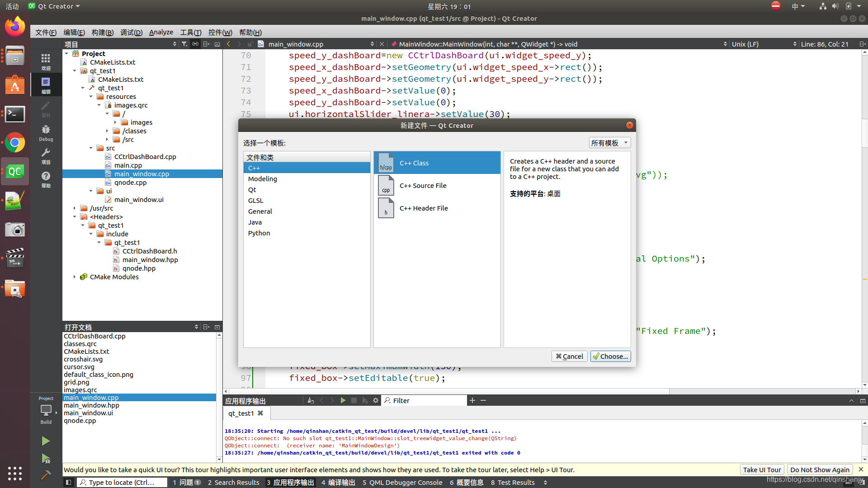Open the Analyze menu
The width and height of the screenshot is (868, 488).
[x=161, y=32]
